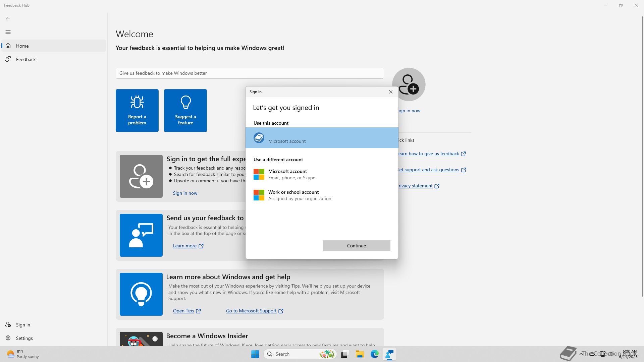Open Feedback in the sidebar
This screenshot has height=362, width=644.
[x=26, y=59]
